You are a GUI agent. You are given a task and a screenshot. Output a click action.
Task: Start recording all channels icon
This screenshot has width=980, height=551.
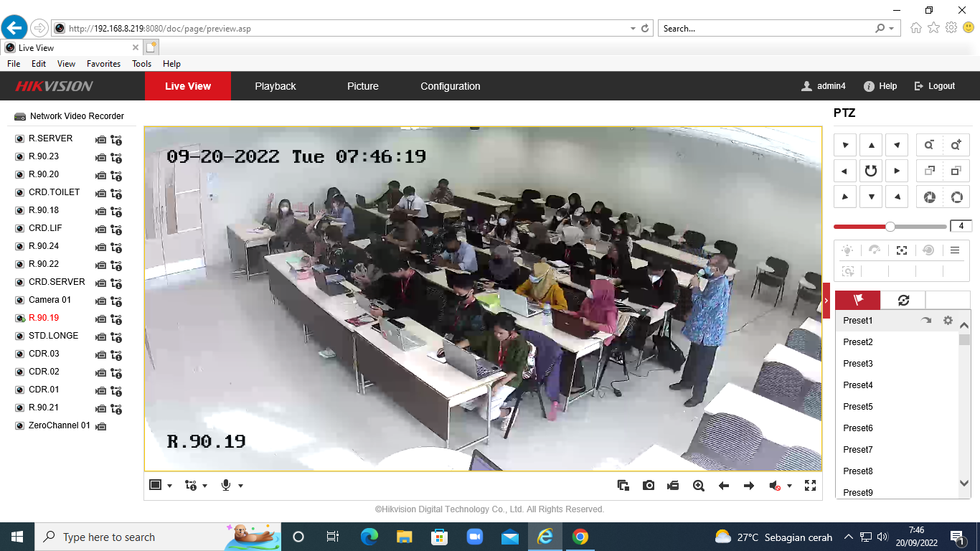tap(673, 486)
